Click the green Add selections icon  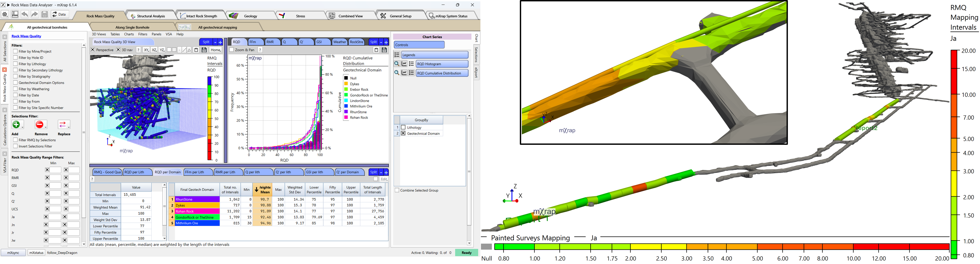pyautogui.click(x=17, y=124)
